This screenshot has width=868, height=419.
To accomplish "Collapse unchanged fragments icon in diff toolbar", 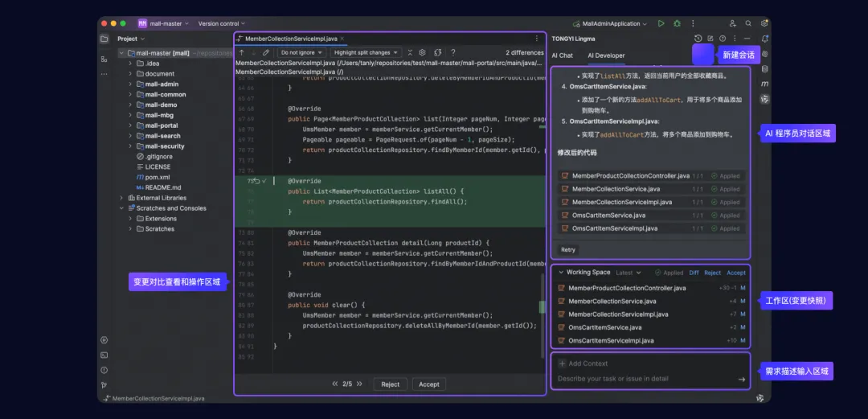I will pyautogui.click(x=410, y=52).
